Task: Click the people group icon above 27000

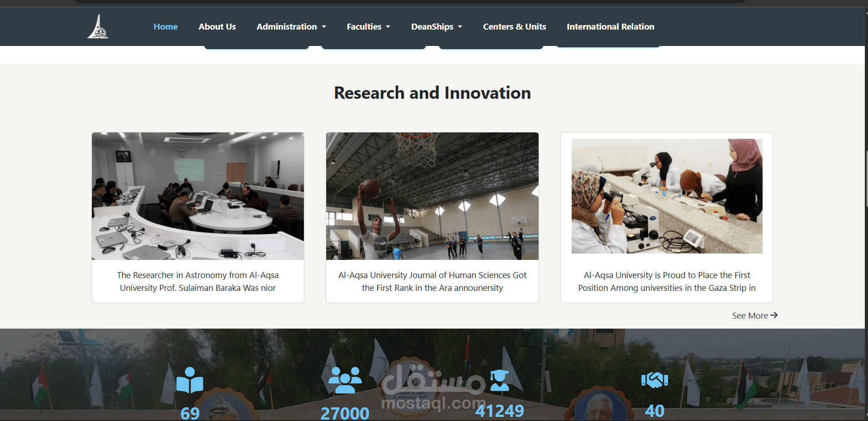Action: tap(345, 380)
